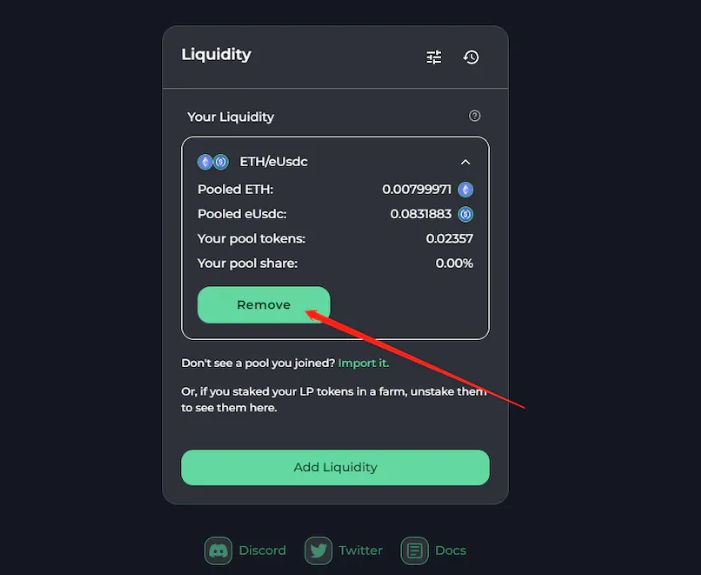Open the Twitter text link
The height and width of the screenshot is (575, 701).
tap(361, 550)
